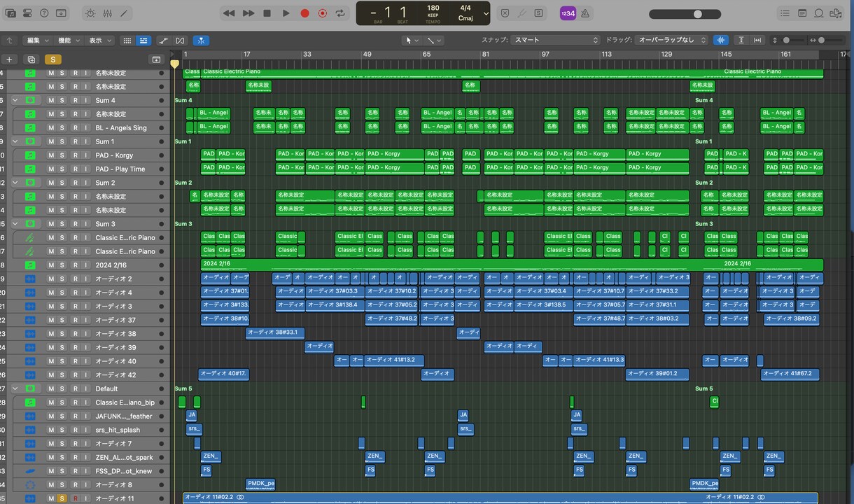Open the 編集 menu

coord(36,41)
